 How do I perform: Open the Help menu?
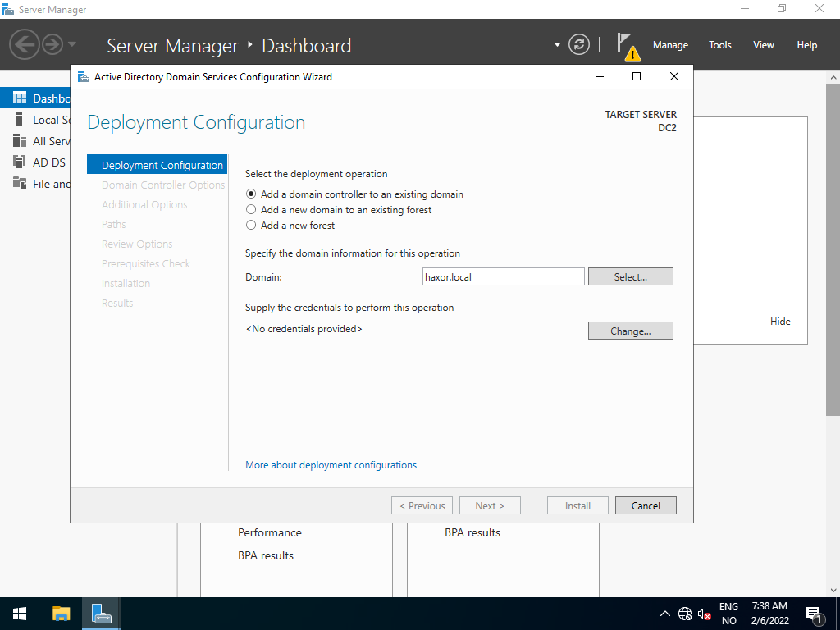click(806, 45)
